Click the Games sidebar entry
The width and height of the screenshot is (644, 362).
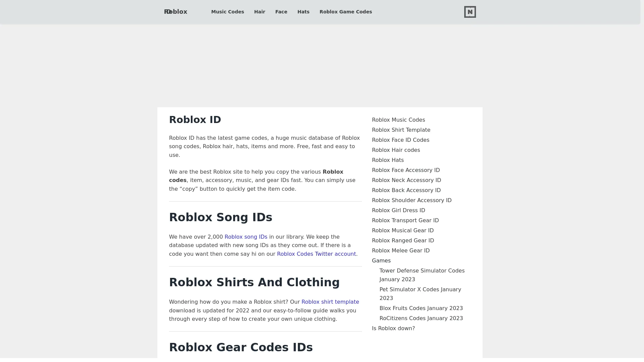[x=381, y=261]
